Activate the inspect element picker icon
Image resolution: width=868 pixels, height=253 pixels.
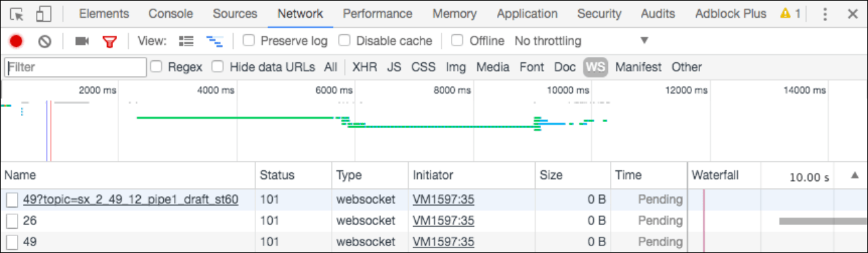click(18, 14)
